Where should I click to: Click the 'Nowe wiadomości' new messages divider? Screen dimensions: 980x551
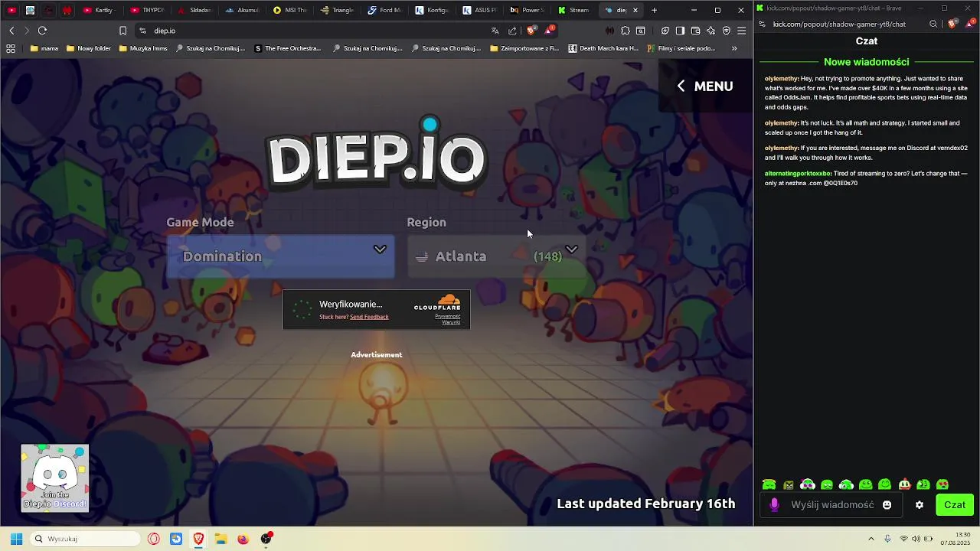pyautogui.click(x=866, y=62)
